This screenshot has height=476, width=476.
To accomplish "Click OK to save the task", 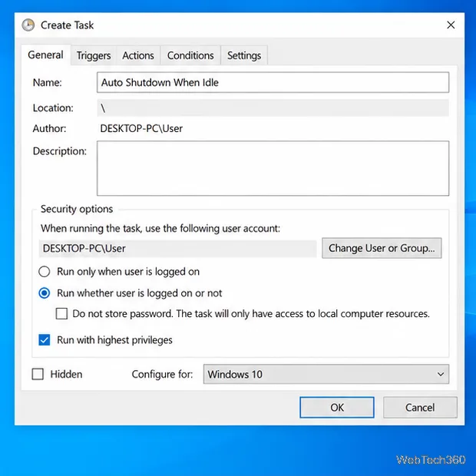I will point(337,407).
